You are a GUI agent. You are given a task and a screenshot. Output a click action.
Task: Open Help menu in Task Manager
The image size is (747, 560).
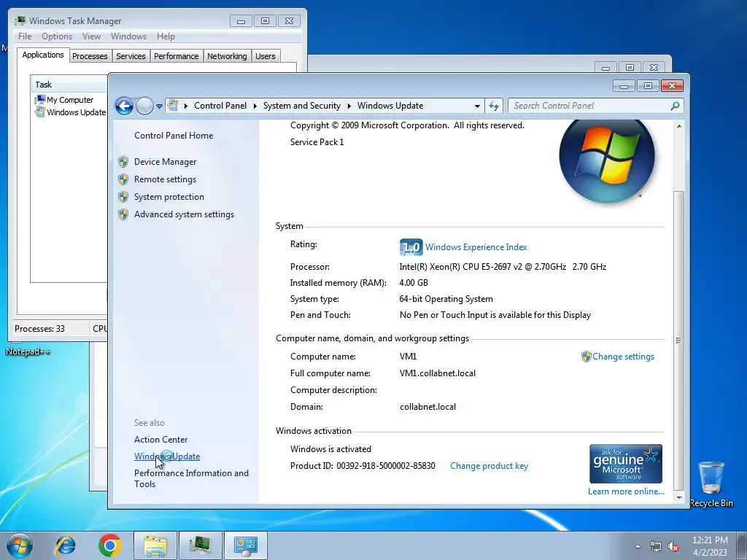pos(166,36)
